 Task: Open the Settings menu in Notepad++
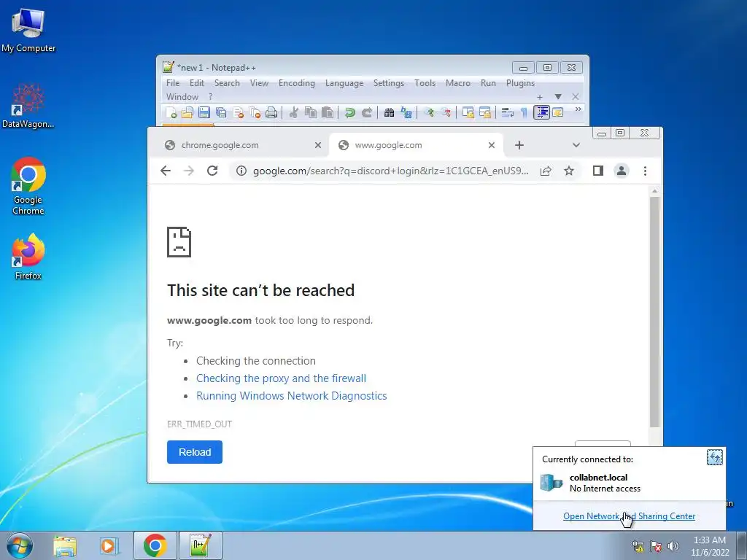coord(388,83)
